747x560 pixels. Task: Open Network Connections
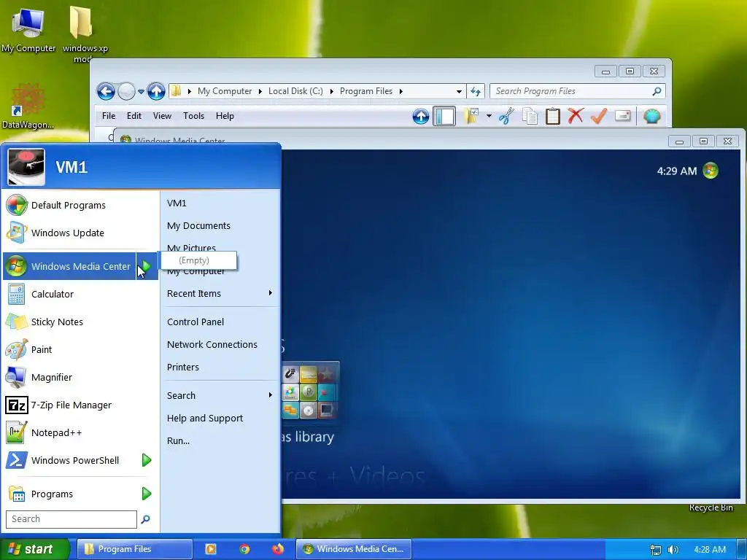[x=212, y=344]
